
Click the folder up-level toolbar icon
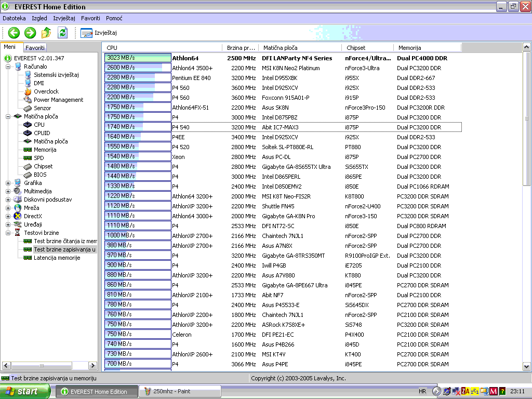tap(46, 33)
